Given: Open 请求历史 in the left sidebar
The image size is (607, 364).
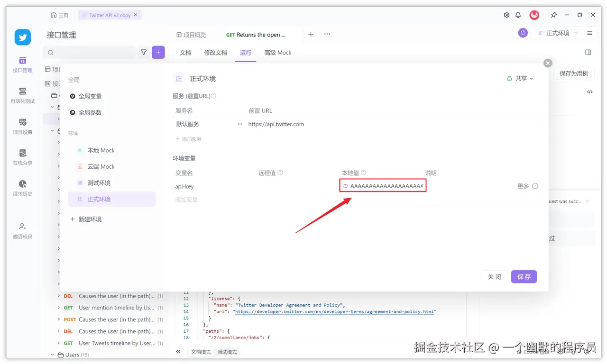Looking at the screenshot, I should click(22, 188).
